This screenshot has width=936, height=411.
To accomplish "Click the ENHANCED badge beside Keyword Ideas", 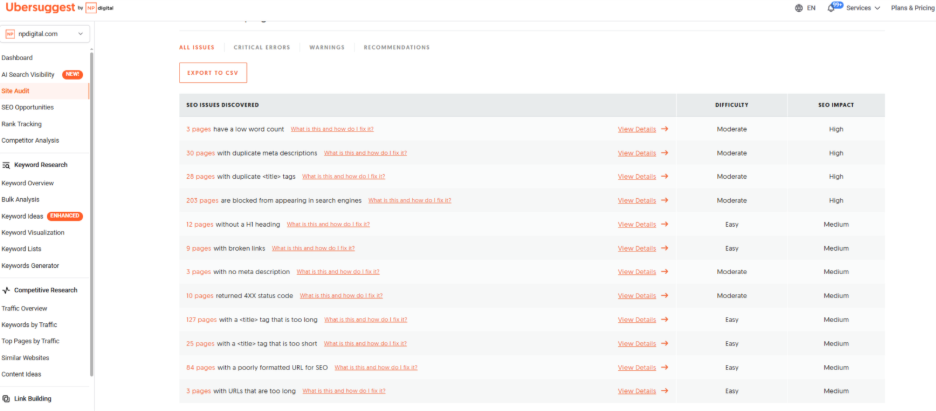I will coord(65,216).
